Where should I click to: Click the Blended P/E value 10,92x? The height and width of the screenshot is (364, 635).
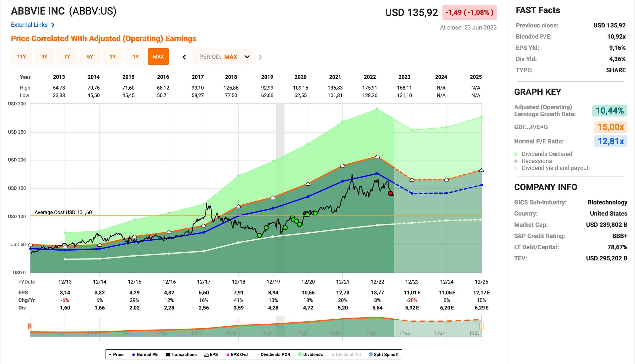coord(616,37)
